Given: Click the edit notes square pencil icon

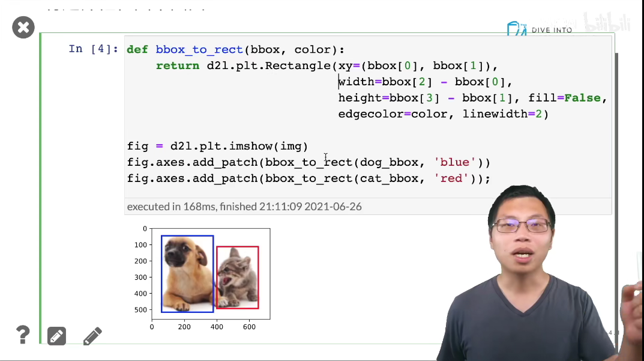Looking at the screenshot, I should tap(56, 336).
